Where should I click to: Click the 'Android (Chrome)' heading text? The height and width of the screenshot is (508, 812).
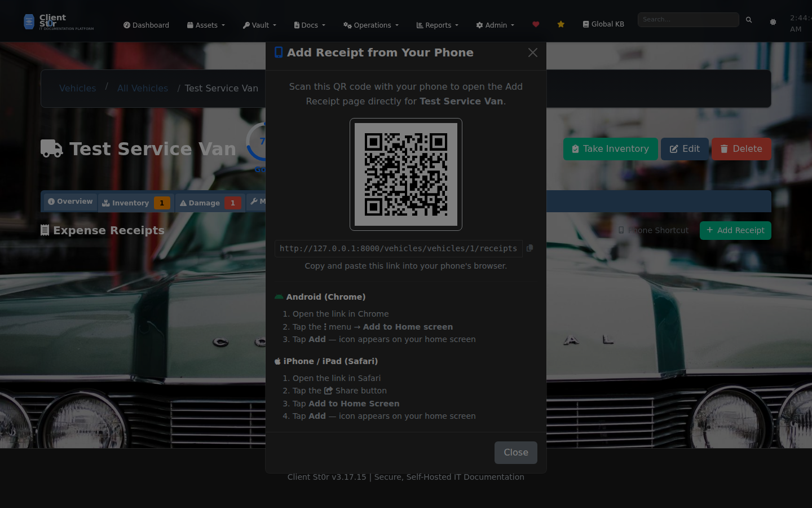326,297
